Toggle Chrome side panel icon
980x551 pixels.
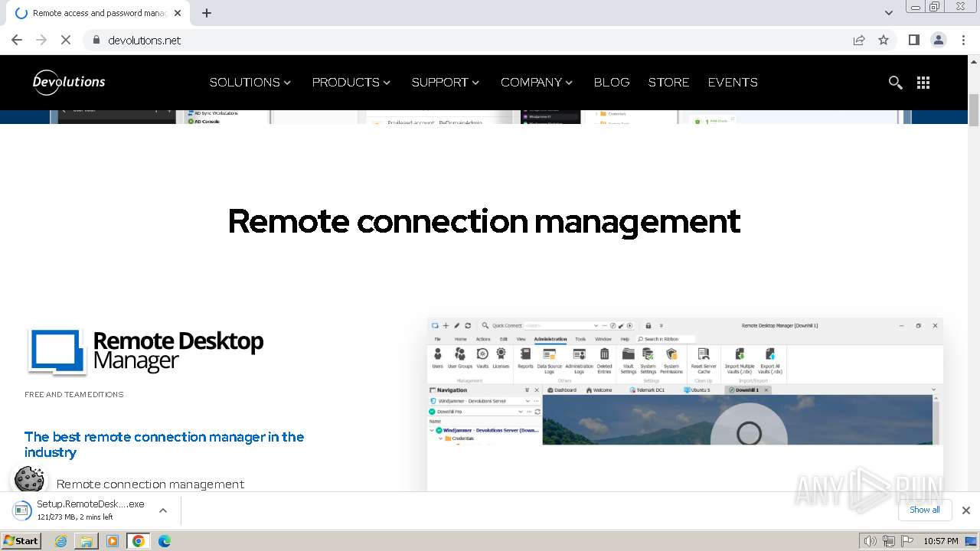(913, 40)
